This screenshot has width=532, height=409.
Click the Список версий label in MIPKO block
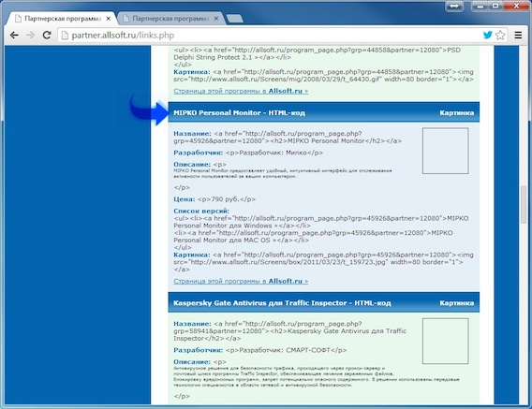(x=201, y=211)
